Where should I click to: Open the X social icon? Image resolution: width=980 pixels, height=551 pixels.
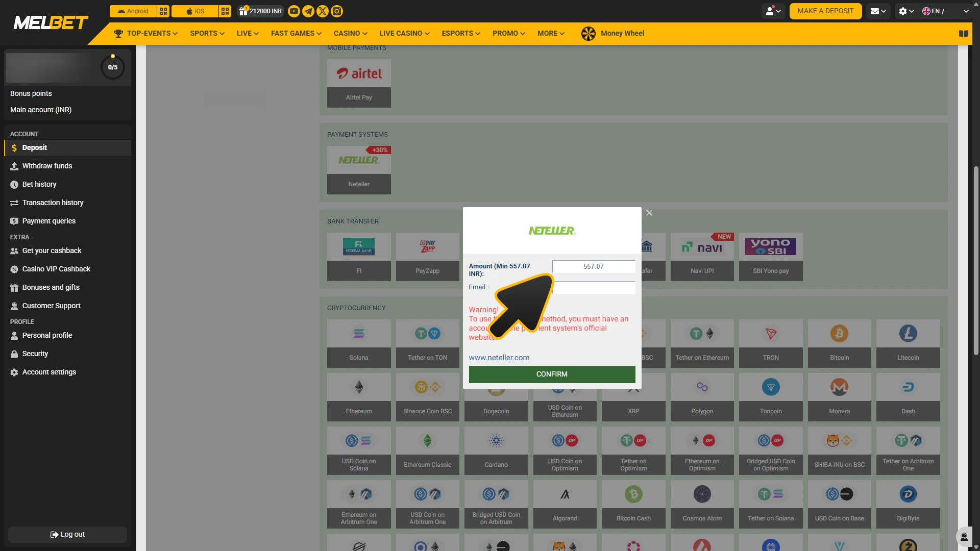pos(323,11)
